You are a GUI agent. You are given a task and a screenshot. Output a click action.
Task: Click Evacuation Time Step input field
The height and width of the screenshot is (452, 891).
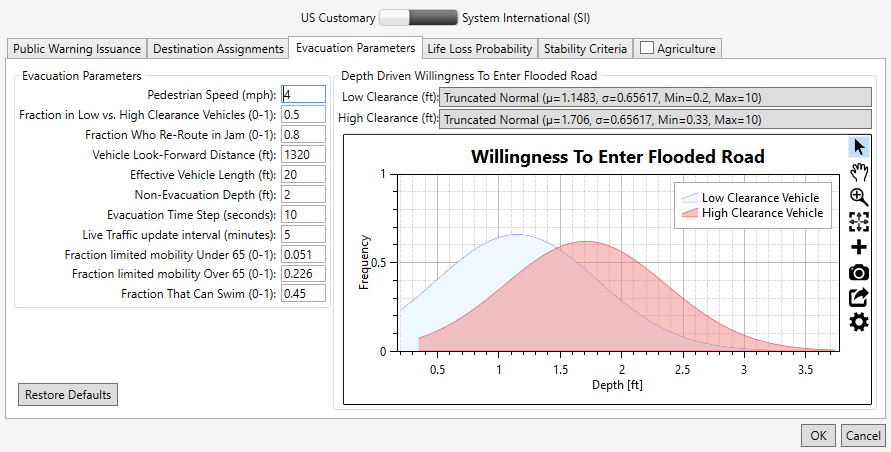click(x=303, y=214)
